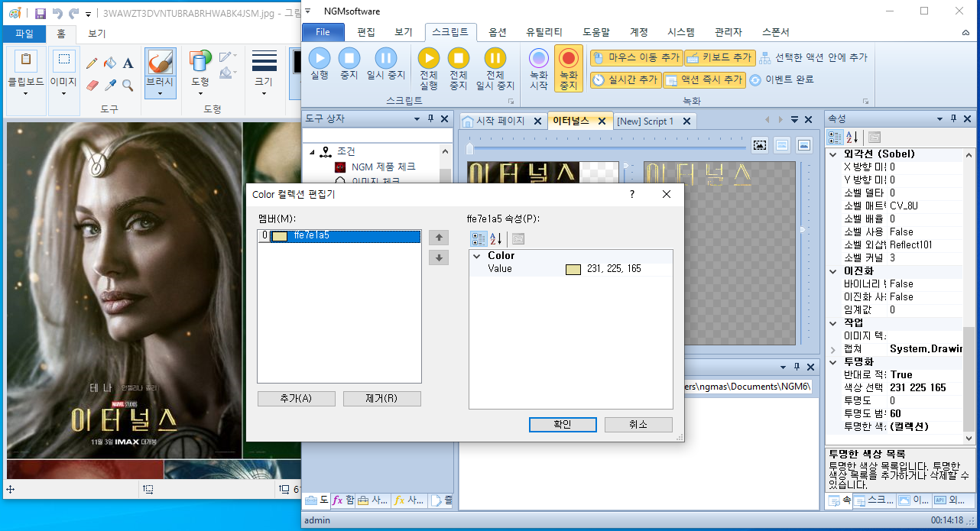Open the 옵션 ribbon tab

pyautogui.click(x=498, y=32)
